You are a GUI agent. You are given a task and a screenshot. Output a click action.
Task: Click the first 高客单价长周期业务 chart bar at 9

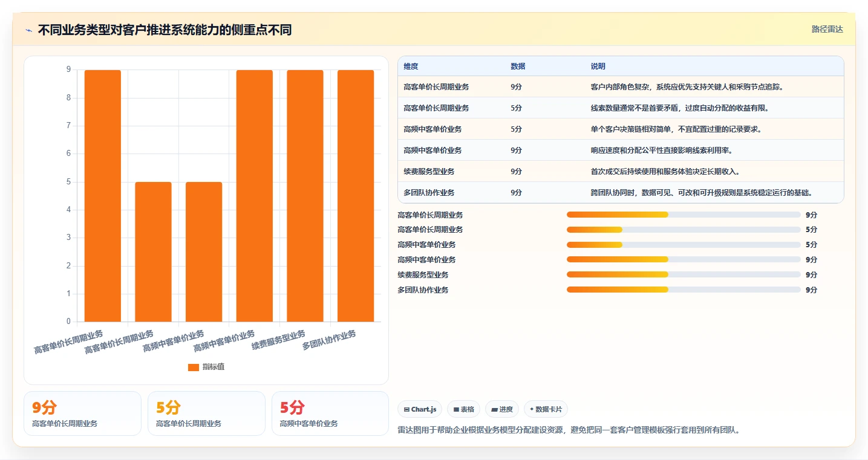click(103, 196)
